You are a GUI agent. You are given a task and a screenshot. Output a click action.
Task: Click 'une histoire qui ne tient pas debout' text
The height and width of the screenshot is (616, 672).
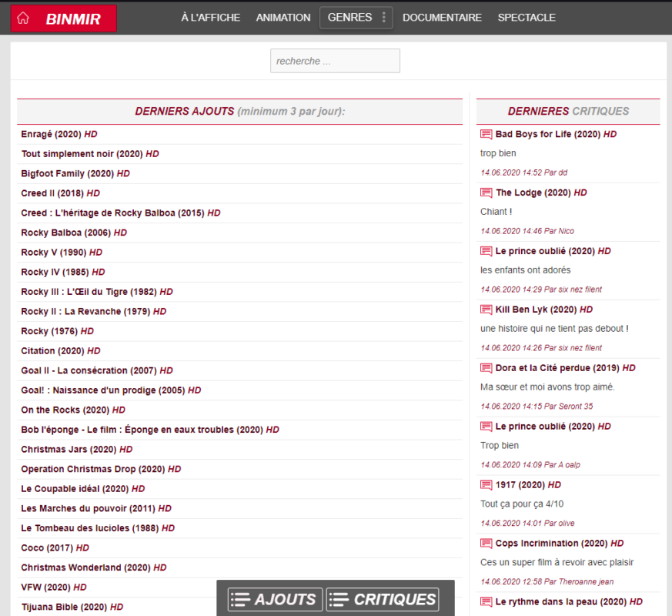coord(554,329)
